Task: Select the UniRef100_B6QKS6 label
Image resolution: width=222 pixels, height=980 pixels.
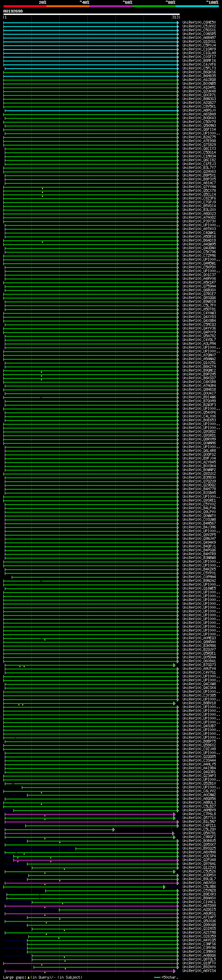Action: pos(199,72)
